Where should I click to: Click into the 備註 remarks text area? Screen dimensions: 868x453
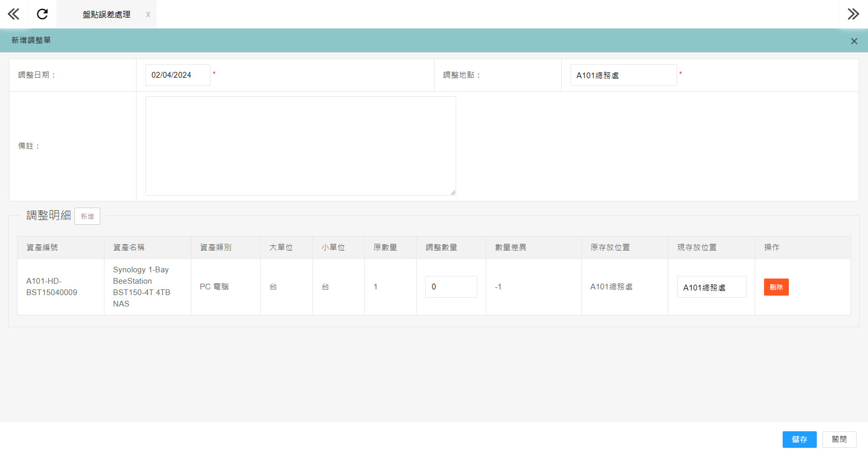pyautogui.click(x=300, y=145)
